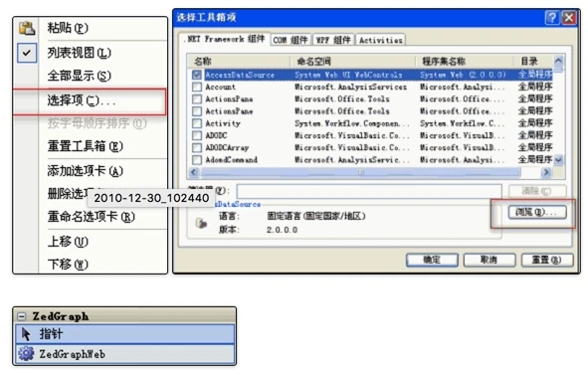Check the ADODC checkbox

pyautogui.click(x=197, y=135)
